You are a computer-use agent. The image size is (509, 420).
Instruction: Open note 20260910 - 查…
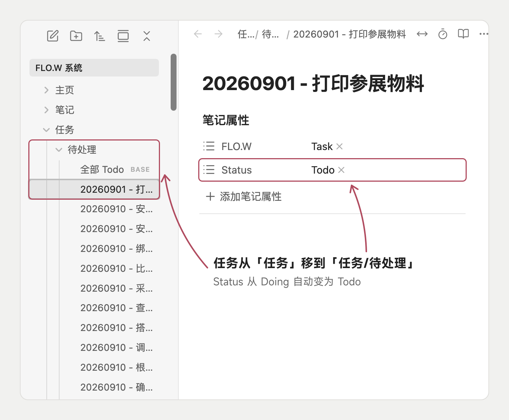coord(116,308)
